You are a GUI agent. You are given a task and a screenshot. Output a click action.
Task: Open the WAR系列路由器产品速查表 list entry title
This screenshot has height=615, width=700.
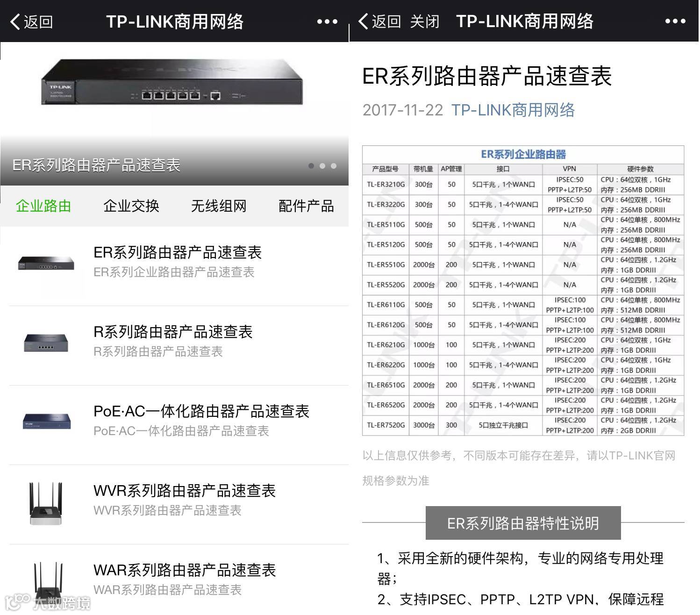tap(185, 570)
